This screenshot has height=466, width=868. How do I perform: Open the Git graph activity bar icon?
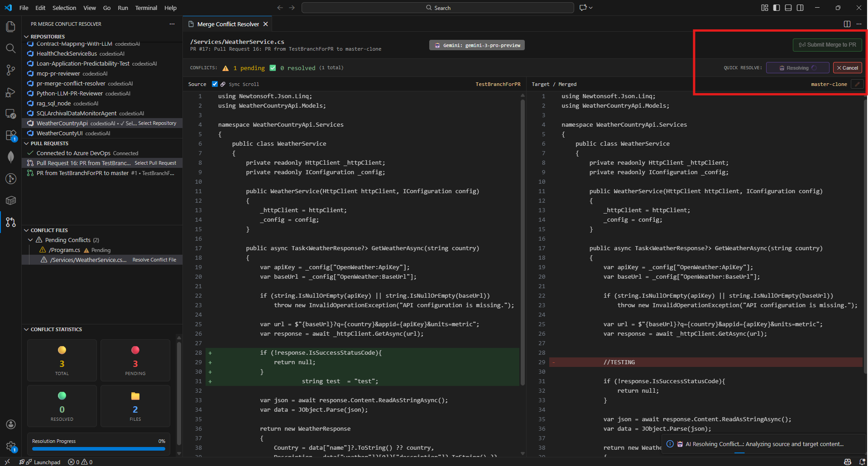[x=10, y=179]
